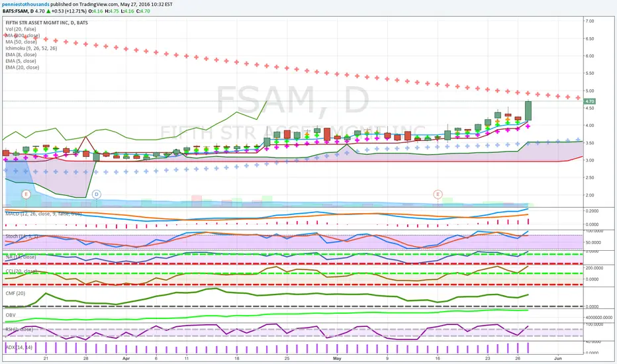Image resolution: width=617 pixels, height=364 pixels.
Task: Select the CCI (20, close) pane label
Action: 21,271
